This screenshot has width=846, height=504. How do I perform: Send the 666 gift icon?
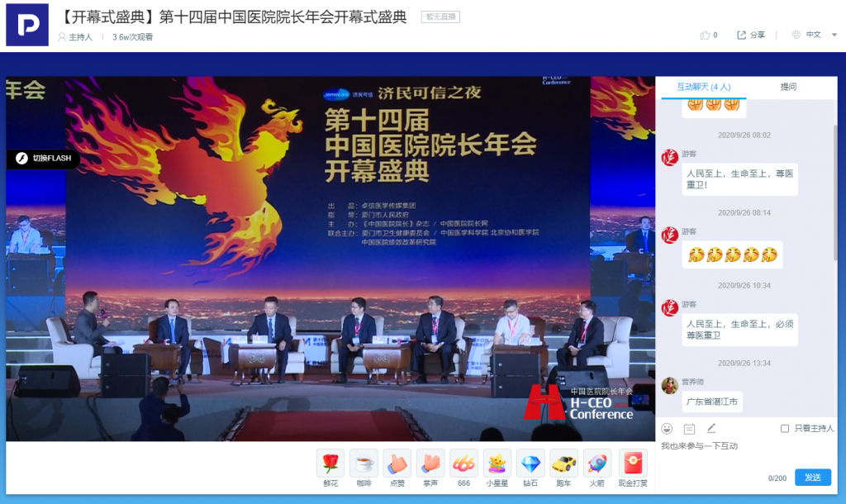click(x=463, y=464)
